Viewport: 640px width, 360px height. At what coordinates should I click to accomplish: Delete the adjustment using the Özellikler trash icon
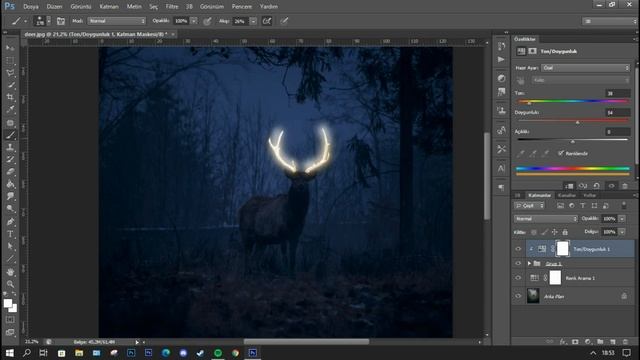[624, 186]
